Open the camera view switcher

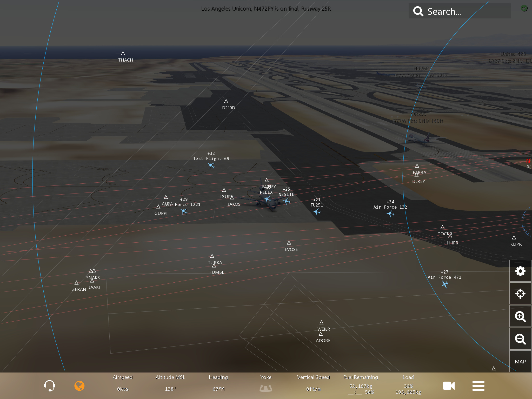tap(449, 385)
